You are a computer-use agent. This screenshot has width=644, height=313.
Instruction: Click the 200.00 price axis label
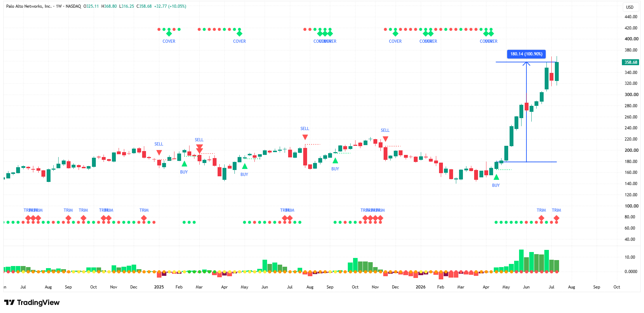click(631, 150)
